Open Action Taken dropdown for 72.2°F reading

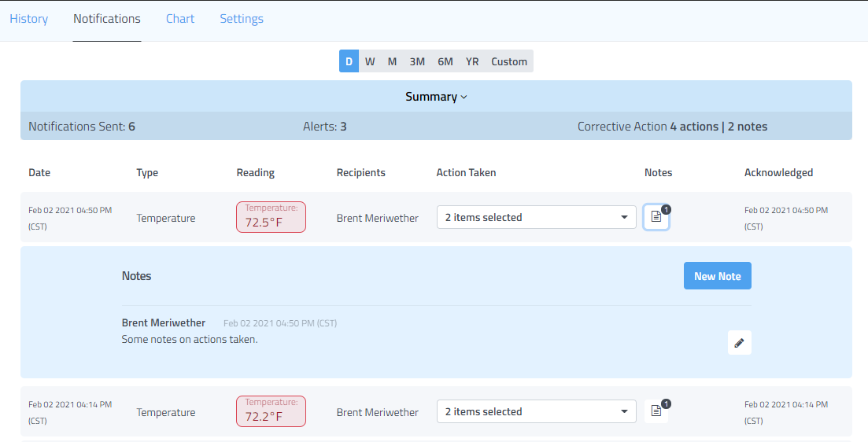[536, 411]
